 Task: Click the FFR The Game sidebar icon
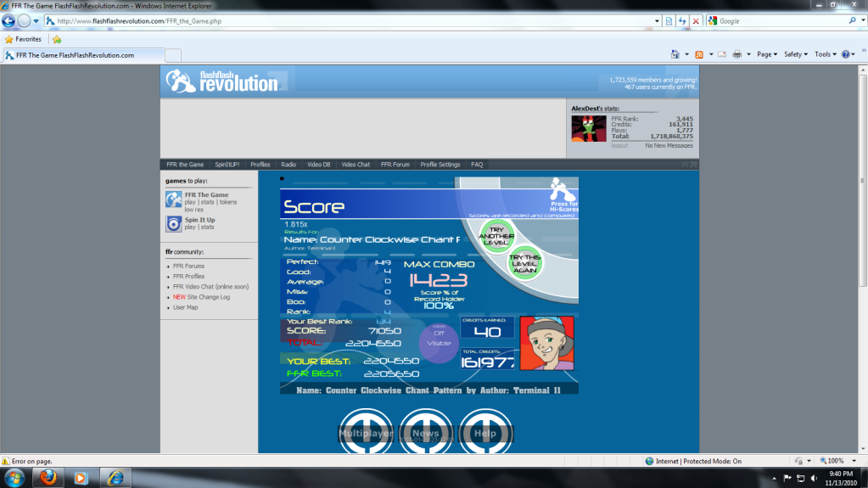click(x=173, y=199)
